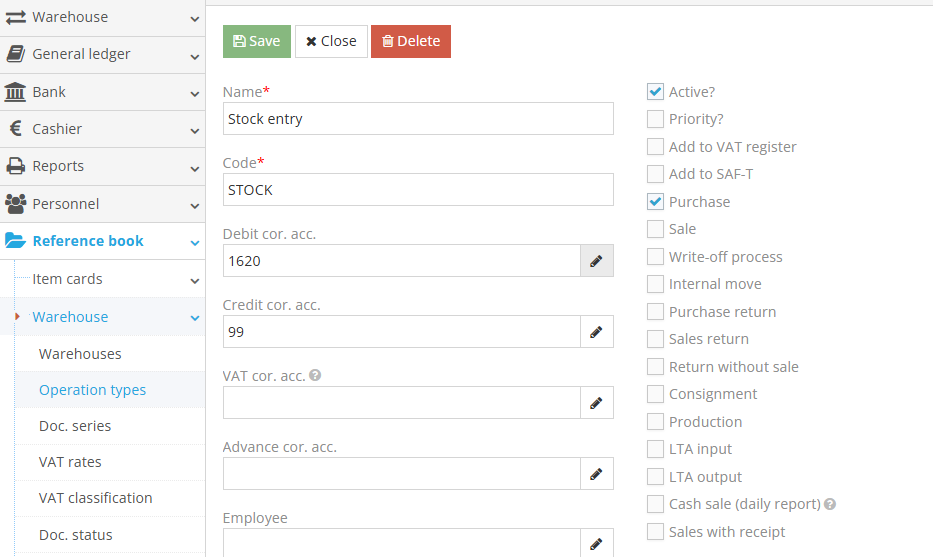
Task: Enable the Add to VAT register checkbox
Action: (x=655, y=147)
